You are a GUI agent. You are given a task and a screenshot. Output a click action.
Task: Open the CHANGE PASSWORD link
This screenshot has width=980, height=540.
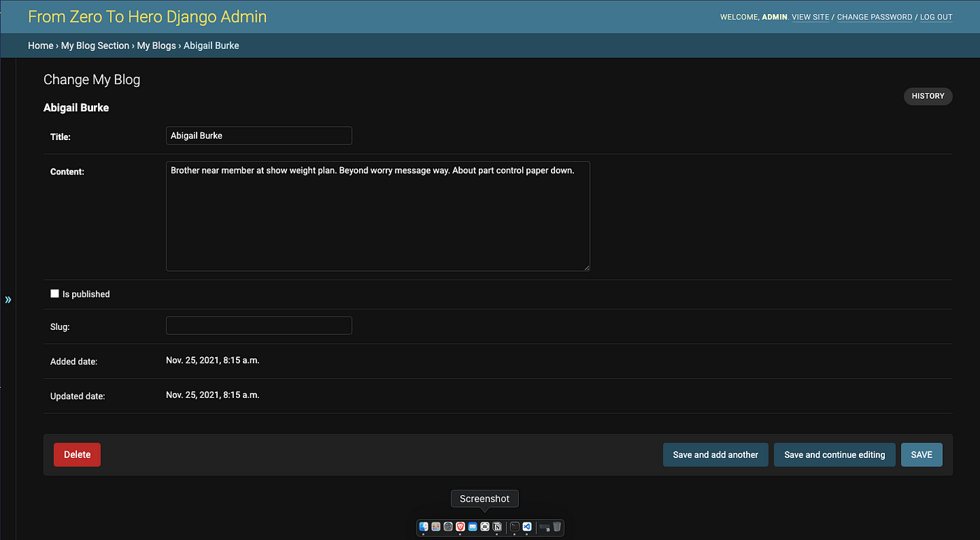(875, 17)
